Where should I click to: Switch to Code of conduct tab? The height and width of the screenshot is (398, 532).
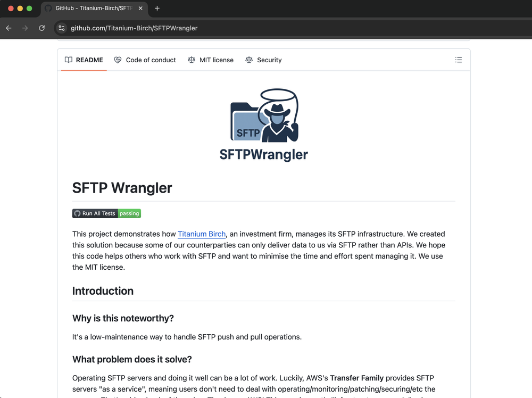pyautogui.click(x=145, y=60)
